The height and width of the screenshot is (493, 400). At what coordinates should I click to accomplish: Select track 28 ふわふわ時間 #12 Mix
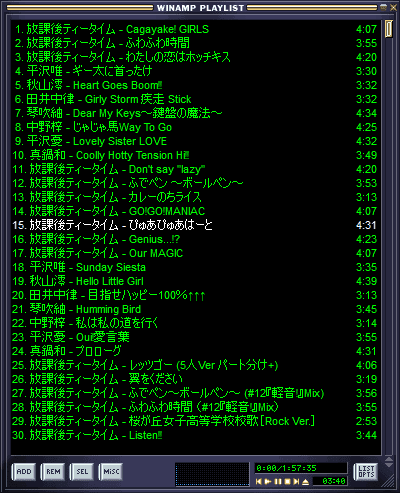[196, 407]
